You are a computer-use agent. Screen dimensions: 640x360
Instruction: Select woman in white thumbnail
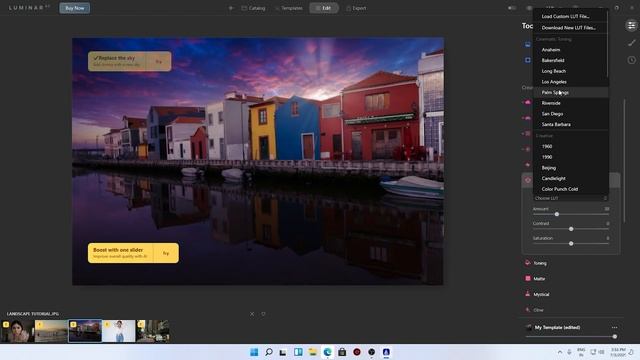pos(119,331)
